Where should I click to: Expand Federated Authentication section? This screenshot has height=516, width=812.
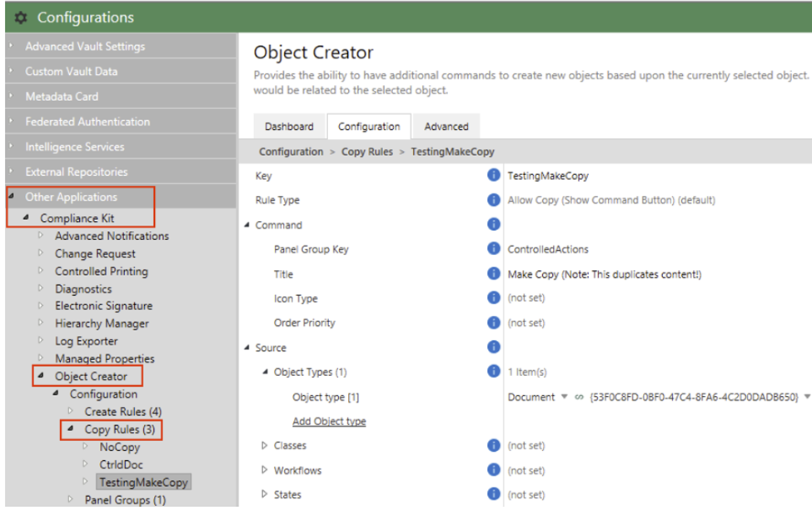click(11, 121)
